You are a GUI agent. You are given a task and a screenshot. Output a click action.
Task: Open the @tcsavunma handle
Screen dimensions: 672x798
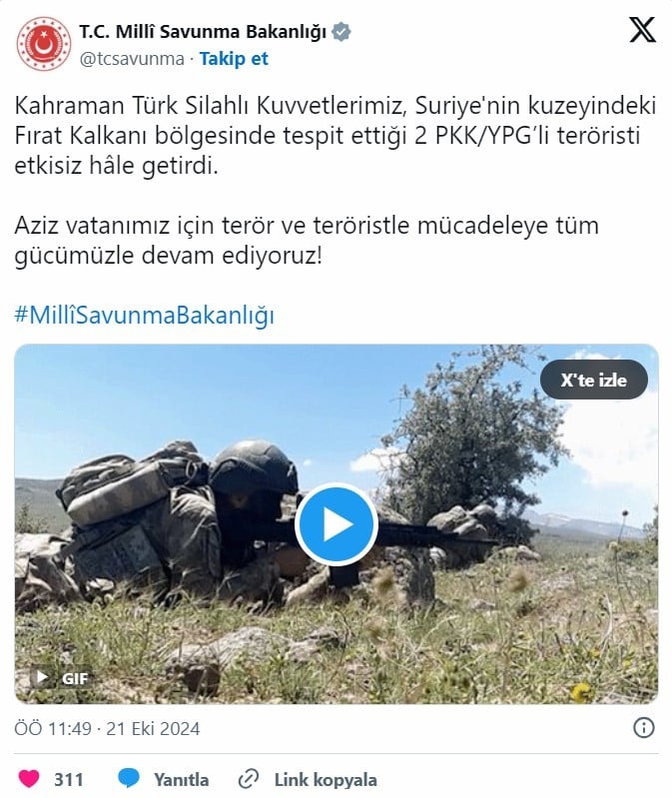[x=132, y=59]
